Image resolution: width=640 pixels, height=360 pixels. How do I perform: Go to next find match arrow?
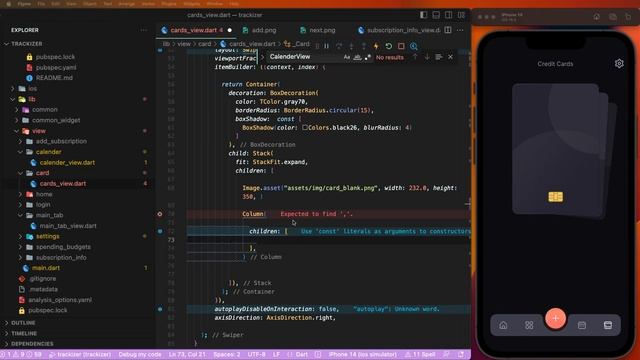427,57
